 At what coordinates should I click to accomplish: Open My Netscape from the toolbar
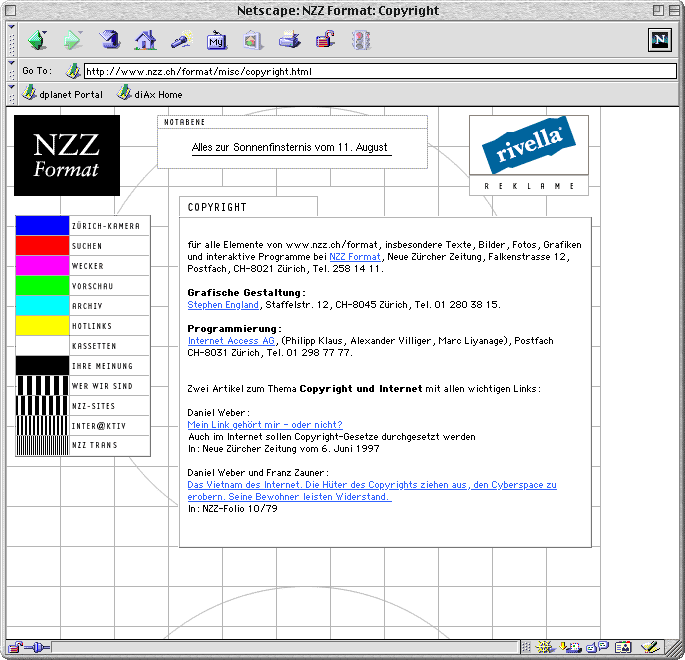[x=217, y=40]
